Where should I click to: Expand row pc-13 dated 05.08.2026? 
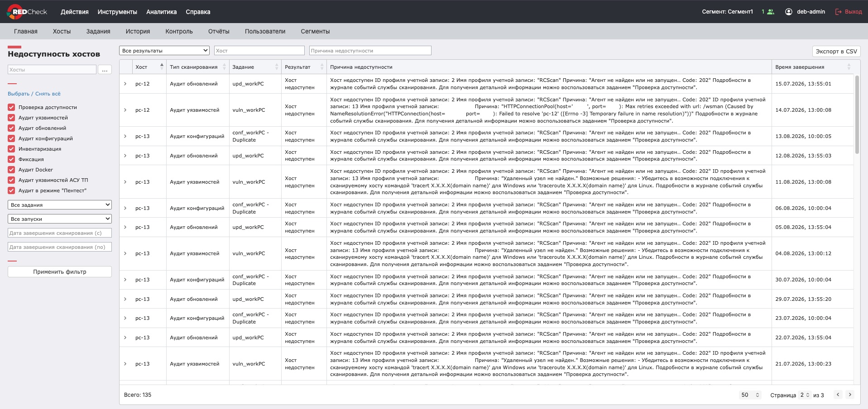click(125, 227)
